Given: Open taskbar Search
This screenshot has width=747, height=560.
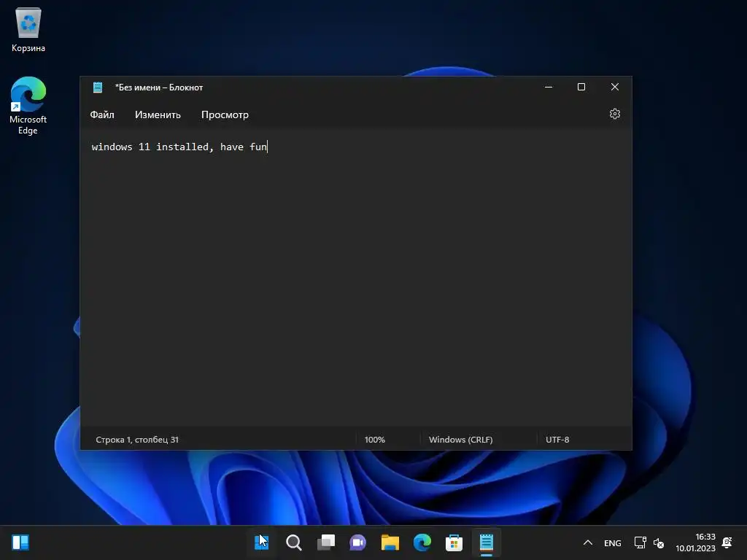Looking at the screenshot, I should point(293,542).
